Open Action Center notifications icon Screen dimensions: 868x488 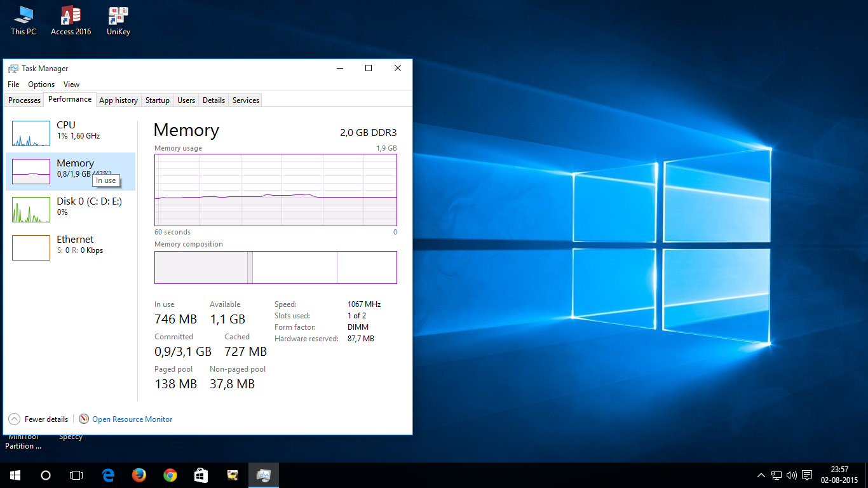807,475
